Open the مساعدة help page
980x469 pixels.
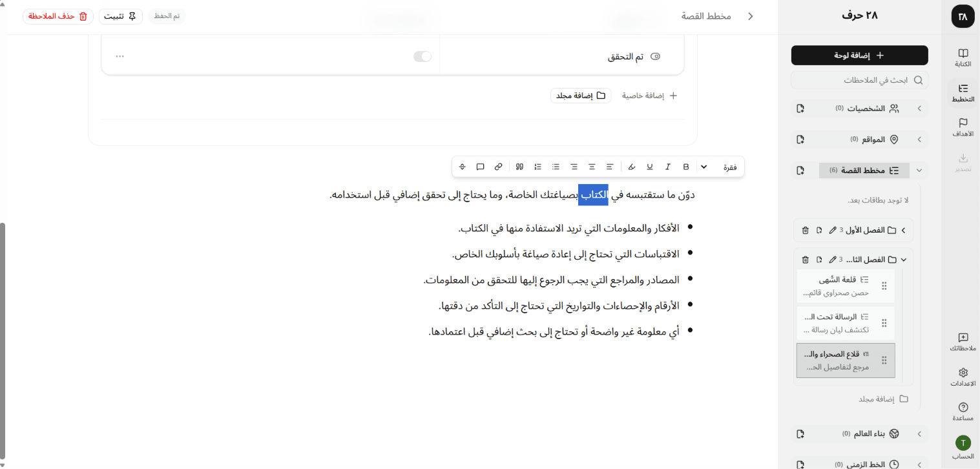pos(963,412)
